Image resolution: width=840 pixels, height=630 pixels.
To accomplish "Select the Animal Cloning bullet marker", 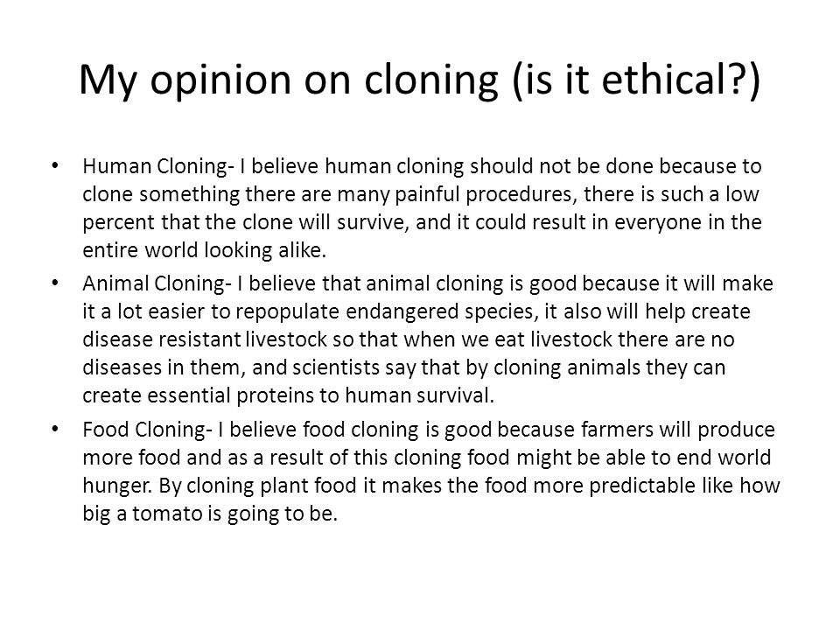I will 54,283.
